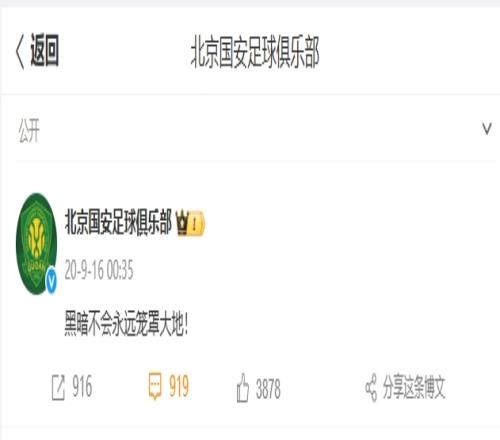The height and width of the screenshot is (440, 500).
Task: Click the post timestamp 20-9-16 00:35
Action: point(99,270)
